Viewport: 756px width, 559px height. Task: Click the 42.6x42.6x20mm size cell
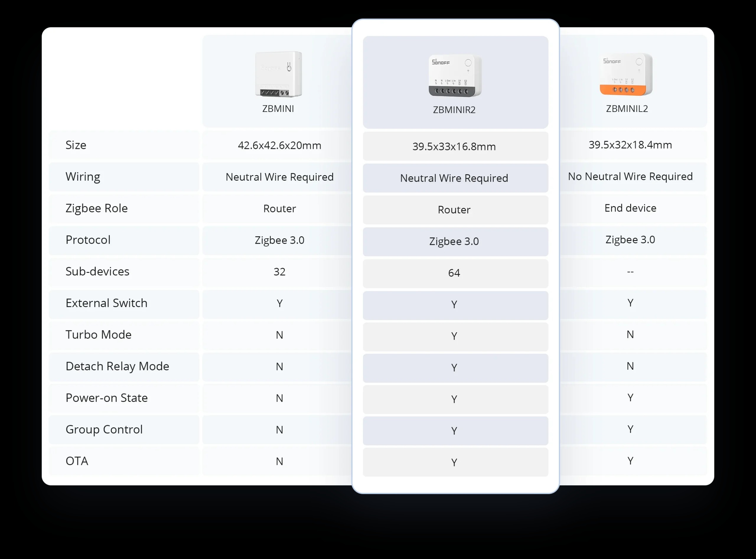tap(280, 146)
